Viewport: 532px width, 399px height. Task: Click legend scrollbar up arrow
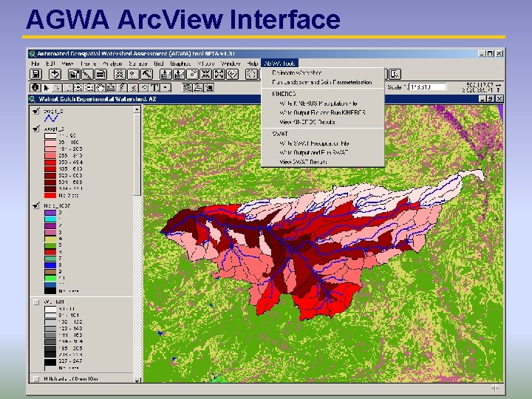tap(137, 109)
